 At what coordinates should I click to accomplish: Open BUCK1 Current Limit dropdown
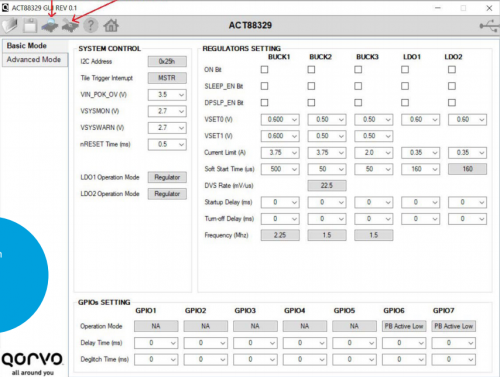point(280,153)
